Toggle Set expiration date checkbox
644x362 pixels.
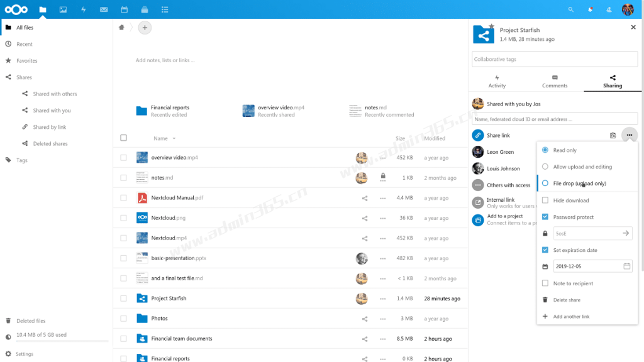545,250
